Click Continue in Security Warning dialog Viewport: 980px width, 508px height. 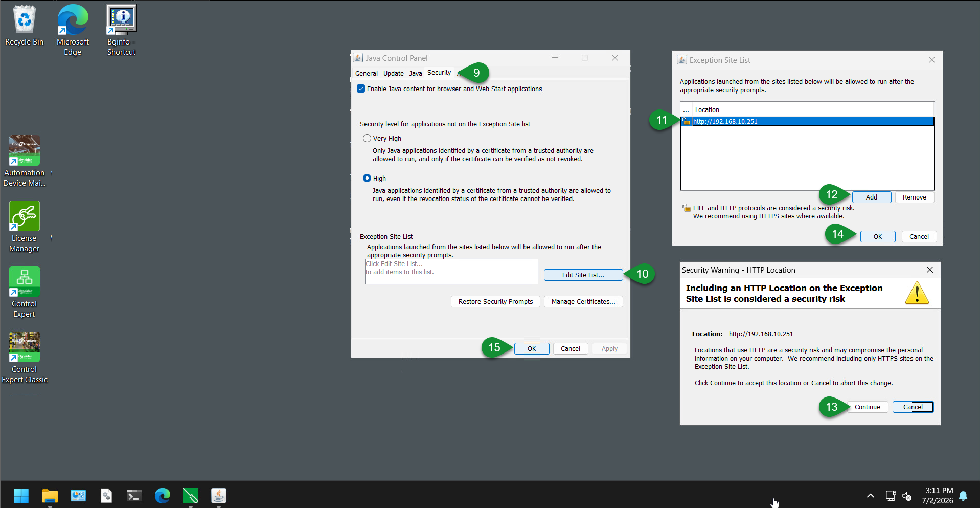pos(867,407)
